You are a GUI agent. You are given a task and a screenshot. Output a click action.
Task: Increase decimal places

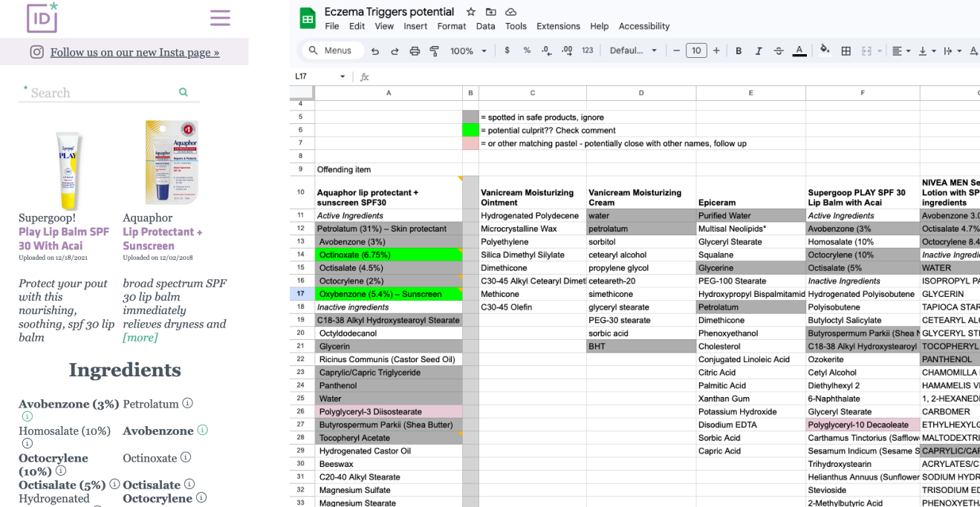coord(567,50)
